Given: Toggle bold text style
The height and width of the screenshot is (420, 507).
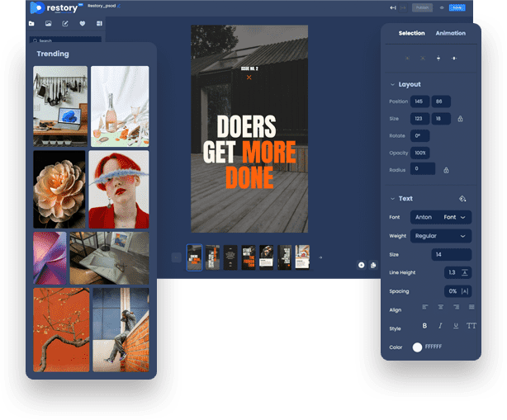Looking at the screenshot, I should [425, 326].
